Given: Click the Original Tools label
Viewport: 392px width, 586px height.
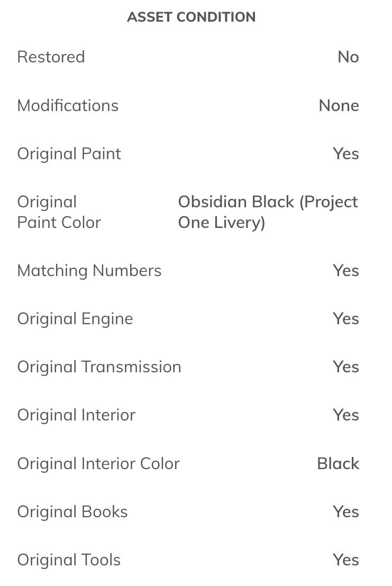Looking at the screenshot, I should point(69,560).
